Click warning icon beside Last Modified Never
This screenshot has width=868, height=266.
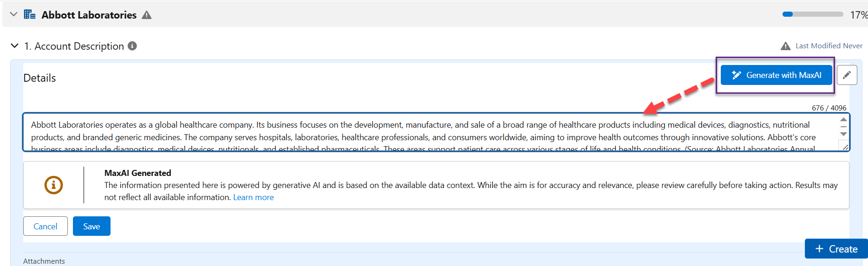[x=785, y=46]
